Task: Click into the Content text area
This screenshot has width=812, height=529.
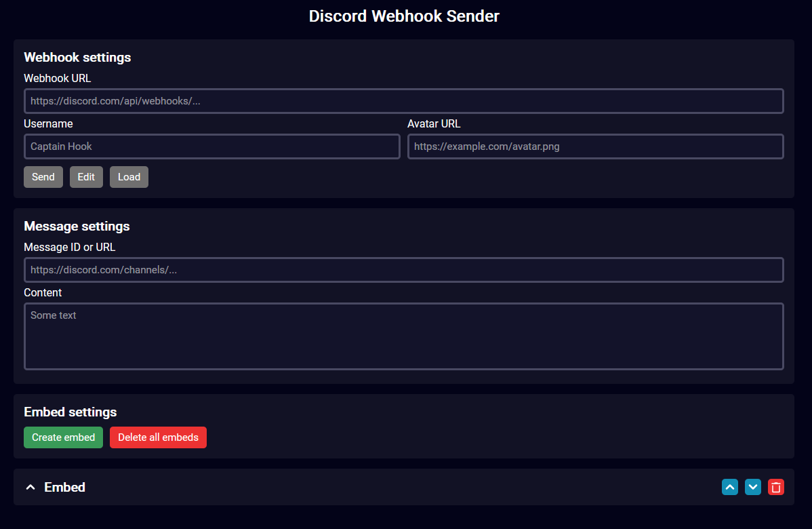Action: pos(403,336)
